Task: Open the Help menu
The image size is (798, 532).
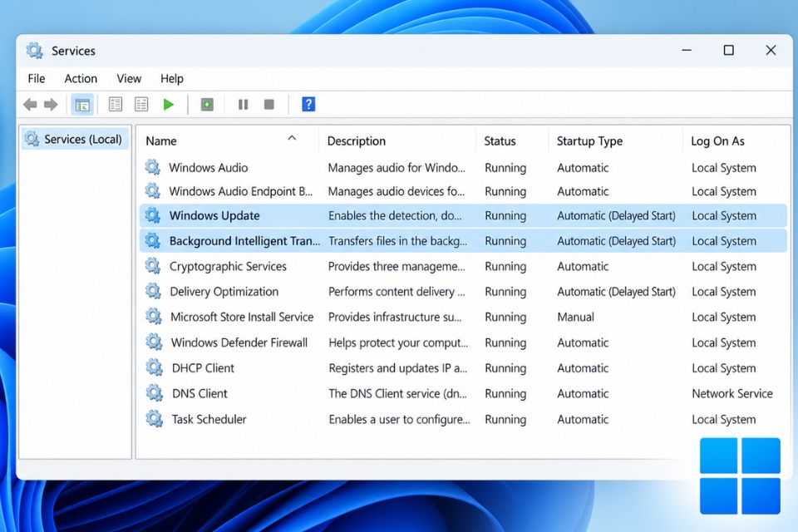Action: (x=172, y=78)
